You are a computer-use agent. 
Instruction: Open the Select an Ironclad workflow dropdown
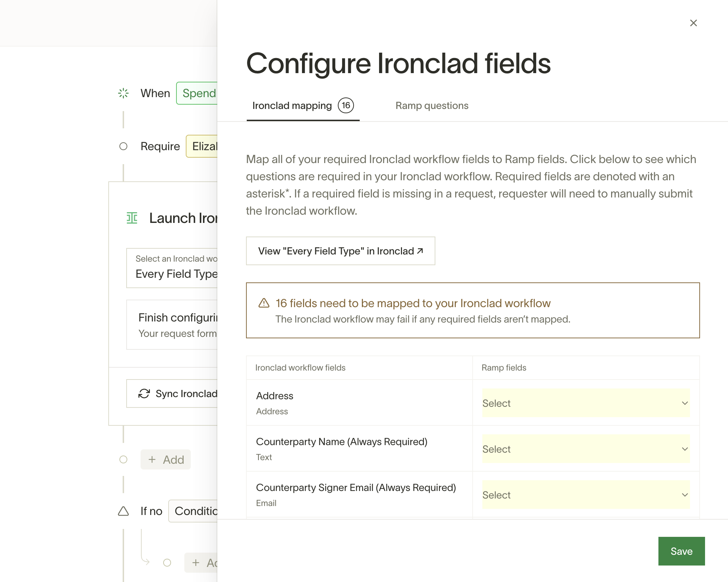click(172, 268)
